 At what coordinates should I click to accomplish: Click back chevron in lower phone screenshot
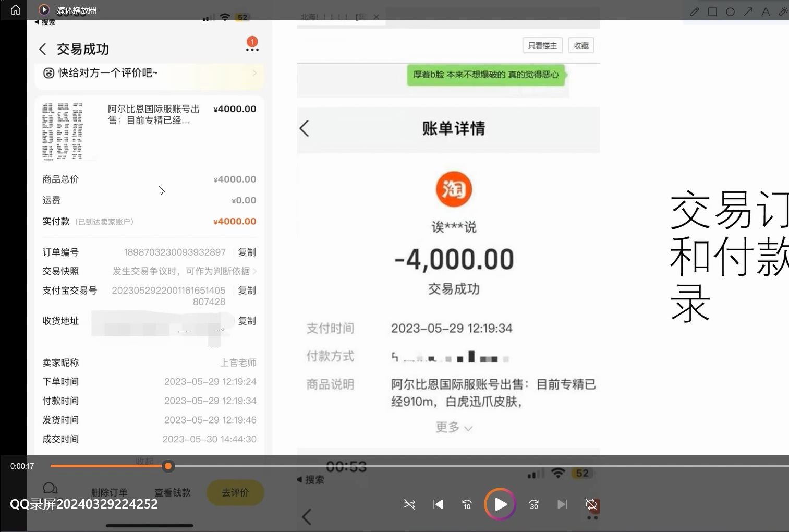click(307, 517)
